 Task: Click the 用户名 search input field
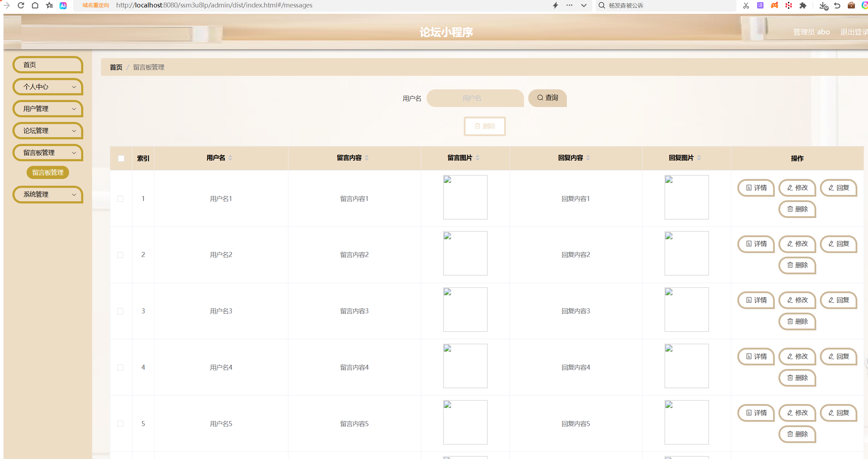pos(475,98)
